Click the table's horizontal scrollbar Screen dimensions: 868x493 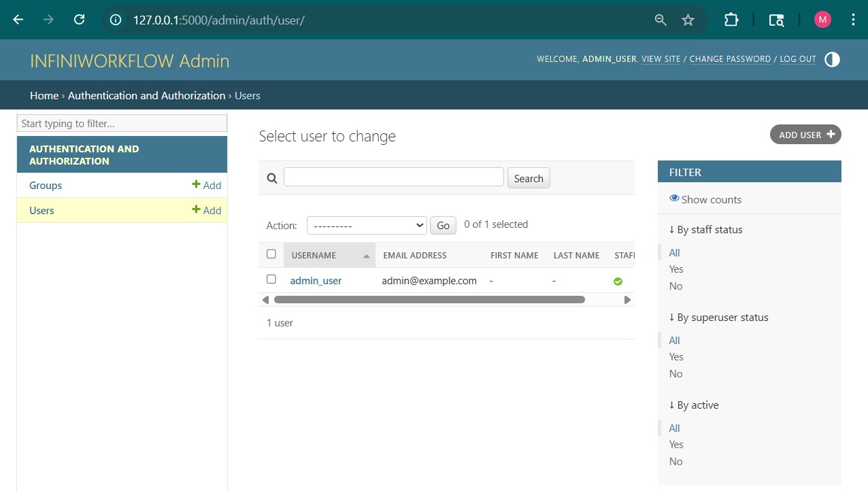point(429,299)
